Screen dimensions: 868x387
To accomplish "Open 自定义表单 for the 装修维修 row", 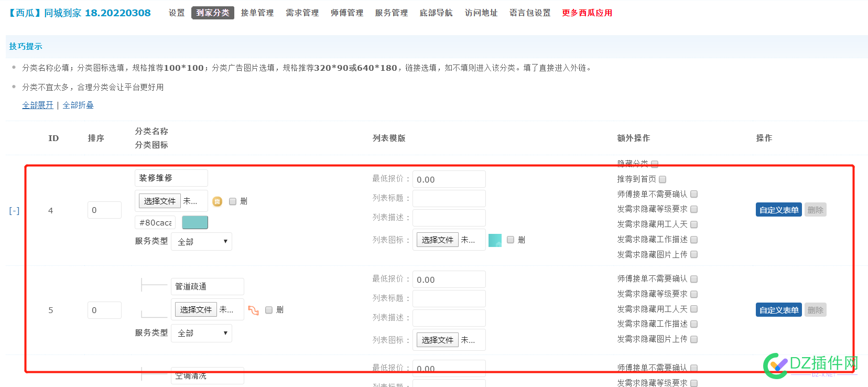I will tap(779, 210).
